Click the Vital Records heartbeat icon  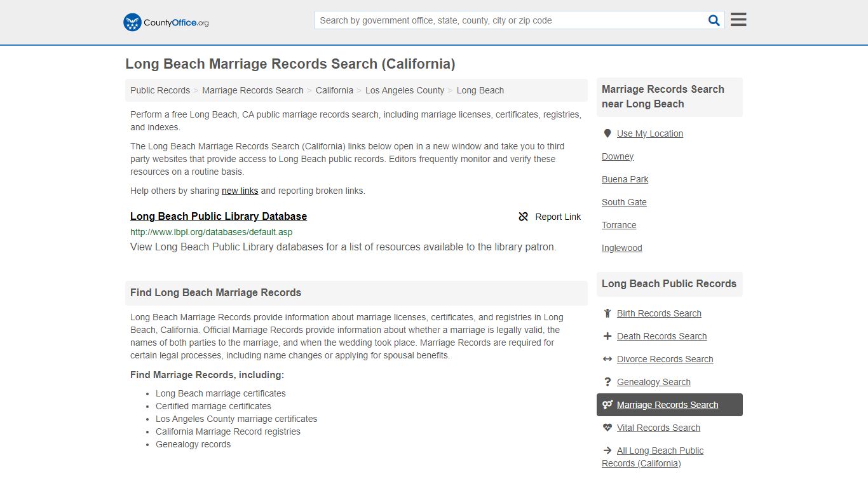point(607,428)
